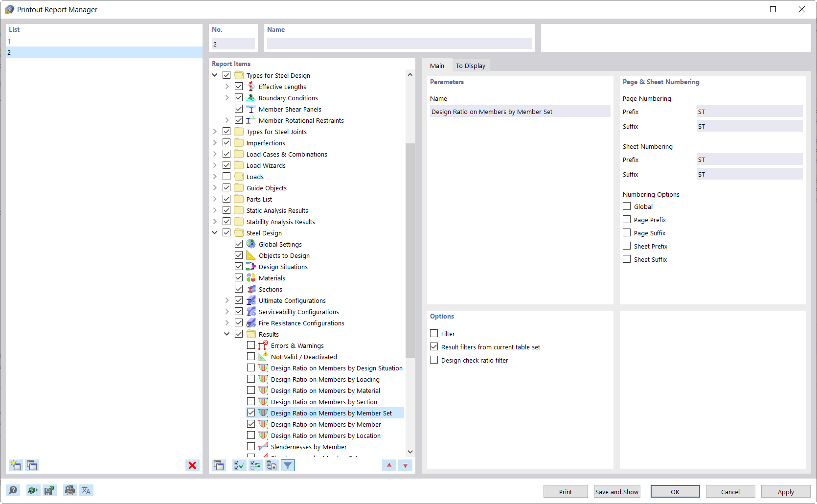817x504 pixels.
Task: Confirm with the OK button
Action: [675, 492]
